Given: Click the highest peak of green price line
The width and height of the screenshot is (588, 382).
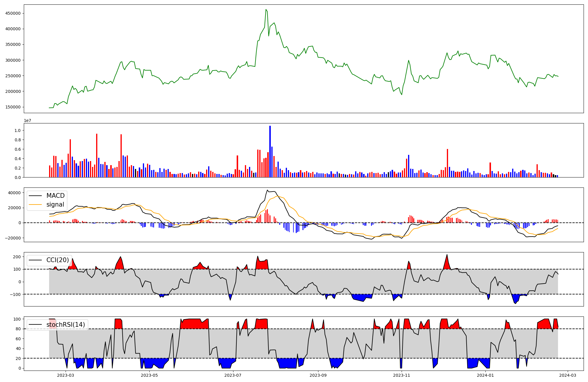Looking at the screenshot, I should pos(266,9).
